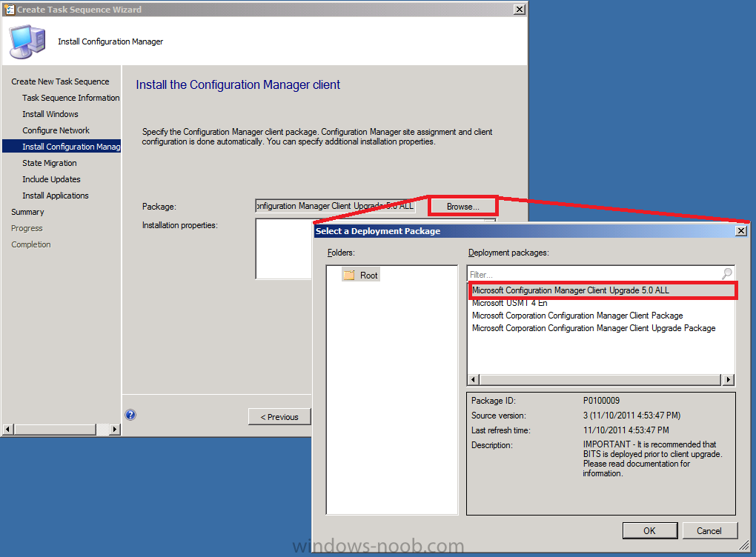Click the Last refresh time value
Screen dimensions: 756x557
(x=626, y=430)
